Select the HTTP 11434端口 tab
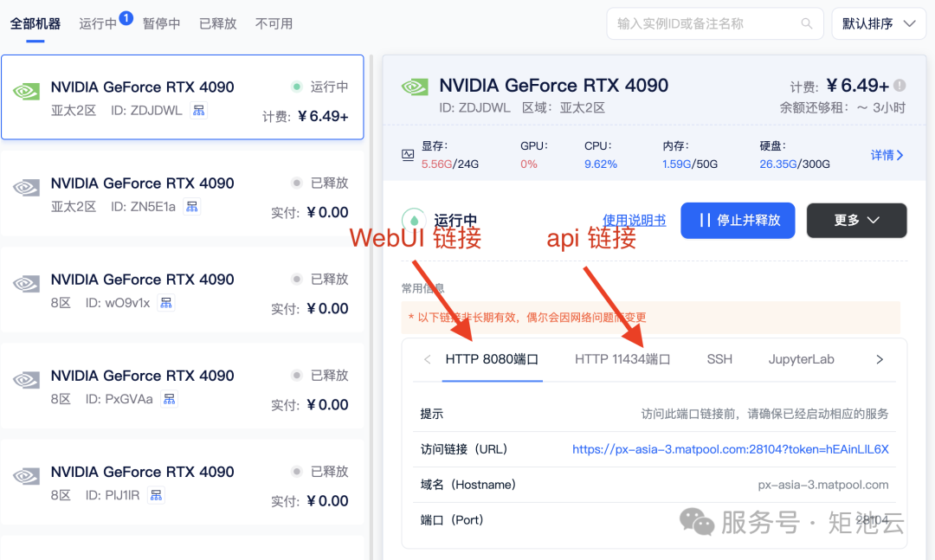The image size is (935, 560). point(622,359)
